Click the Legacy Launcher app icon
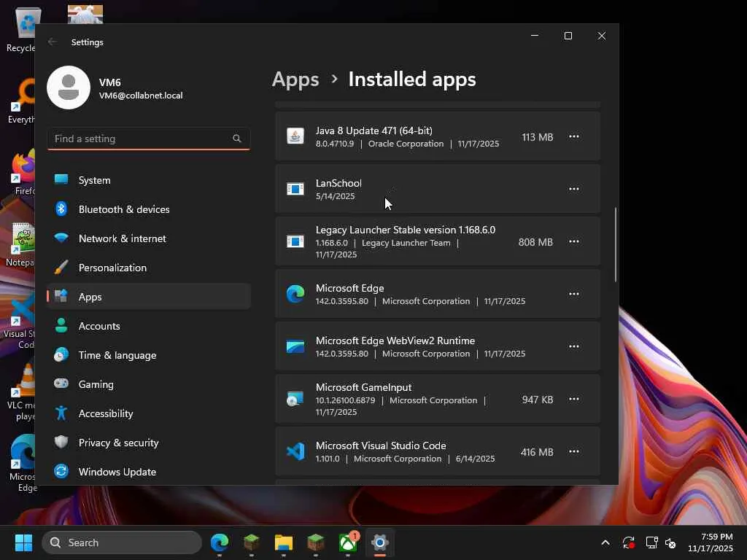 coord(295,241)
